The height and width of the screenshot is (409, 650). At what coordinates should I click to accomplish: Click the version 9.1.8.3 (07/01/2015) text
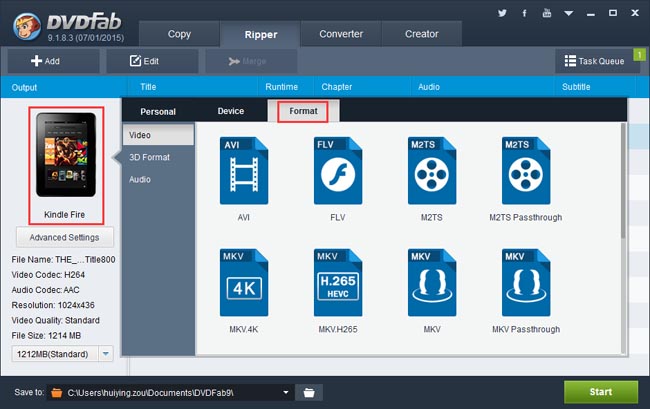86,38
